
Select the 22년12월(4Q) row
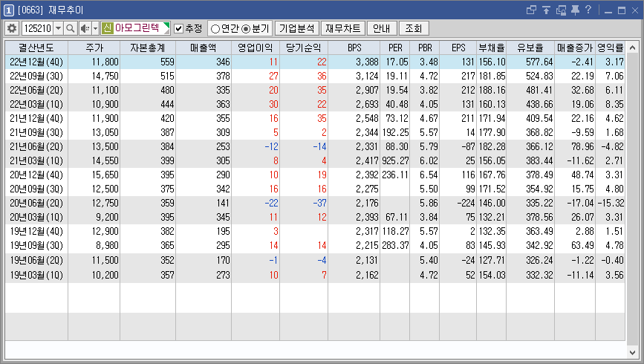[315, 62]
